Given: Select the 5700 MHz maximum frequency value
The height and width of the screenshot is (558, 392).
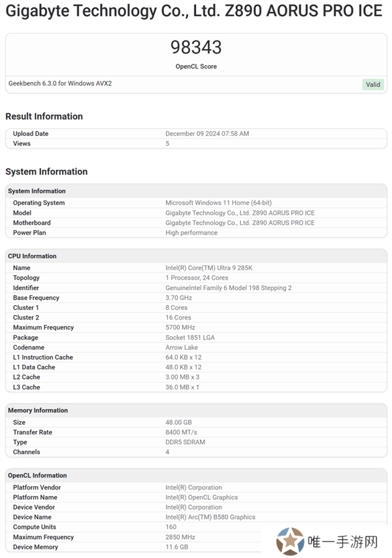Looking at the screenshot, I should [x=180, y=327].
